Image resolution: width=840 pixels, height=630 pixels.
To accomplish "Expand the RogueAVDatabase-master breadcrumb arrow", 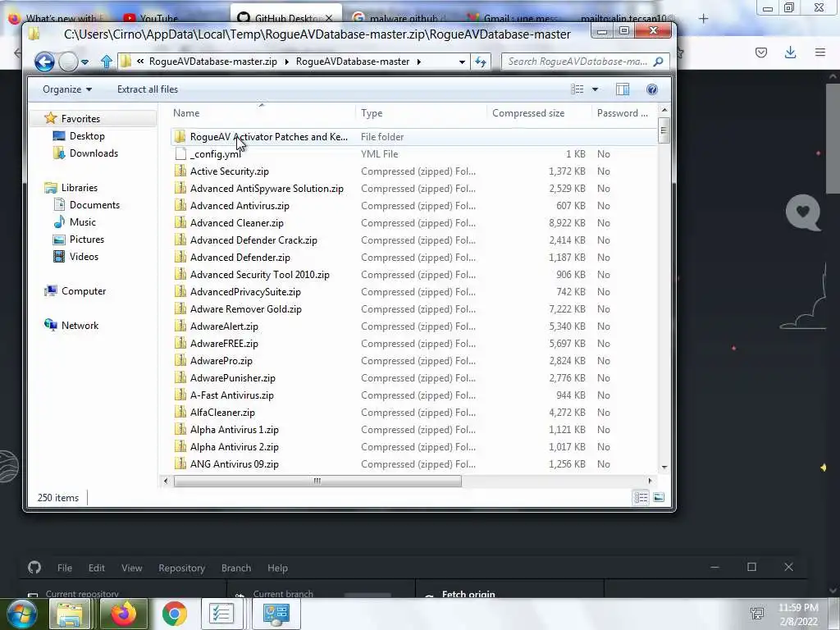I will tap(418, 62).
